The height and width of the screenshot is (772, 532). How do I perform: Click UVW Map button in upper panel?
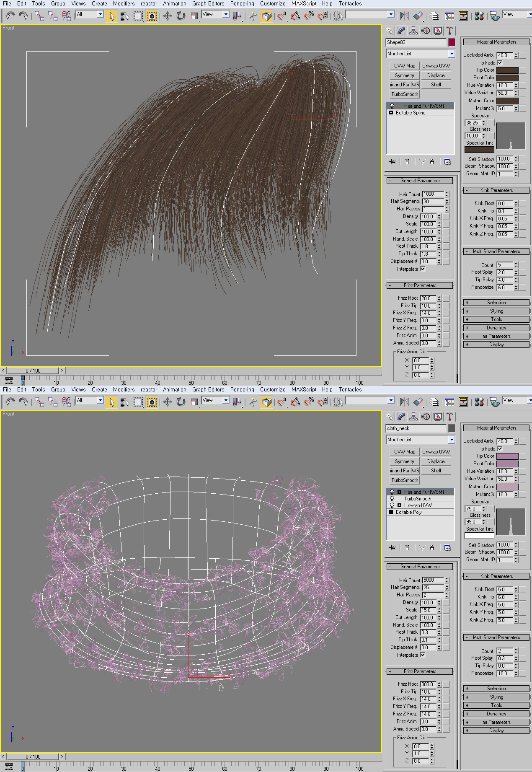coord(405,66)
